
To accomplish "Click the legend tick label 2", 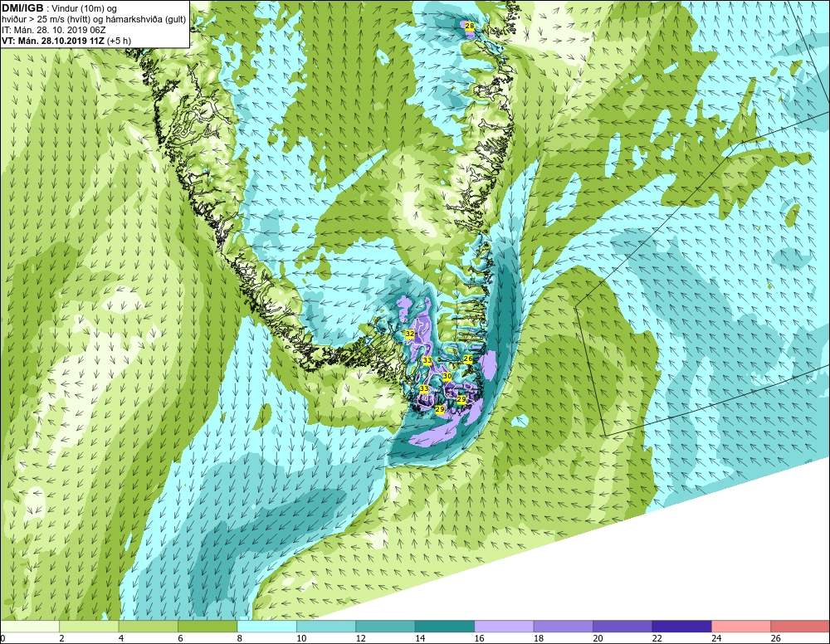I will 62,639.
